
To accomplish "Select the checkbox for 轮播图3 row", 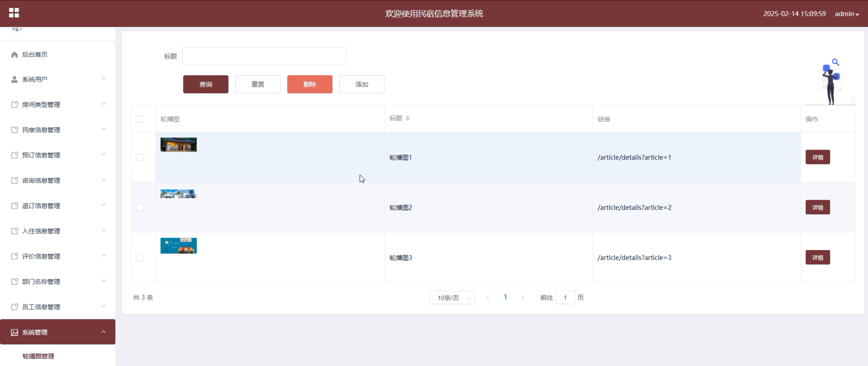I will (139, 258).
